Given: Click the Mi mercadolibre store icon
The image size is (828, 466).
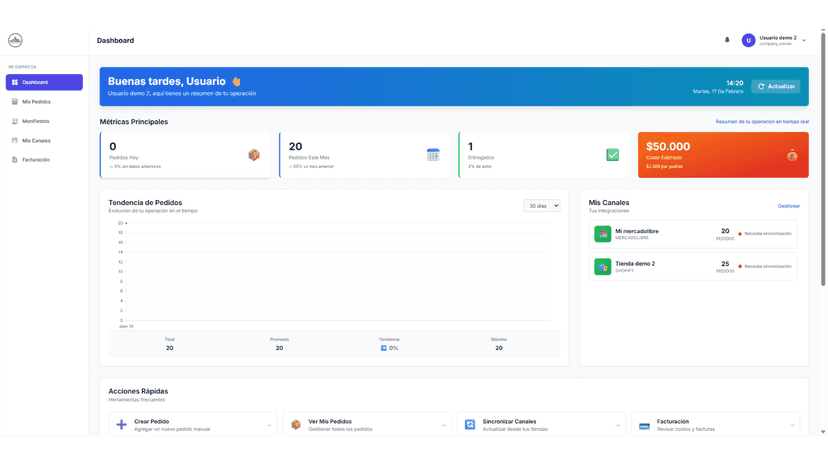Looking at the screenshot, I should pos(603,234).
